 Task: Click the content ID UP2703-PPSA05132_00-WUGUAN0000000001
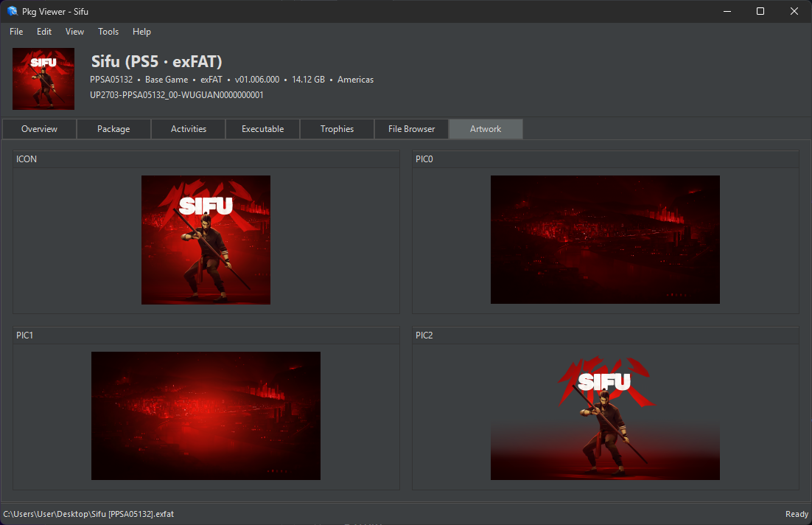177,95
